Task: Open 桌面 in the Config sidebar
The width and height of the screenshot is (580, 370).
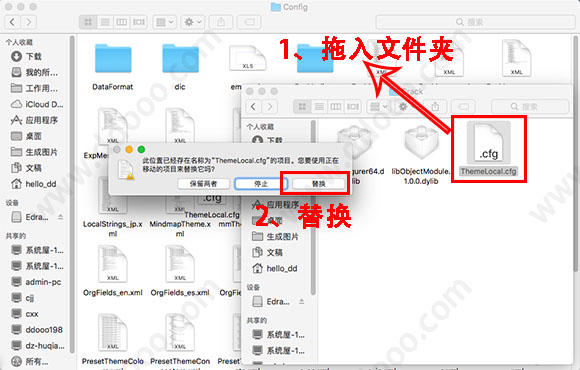Action: [33, 136]
